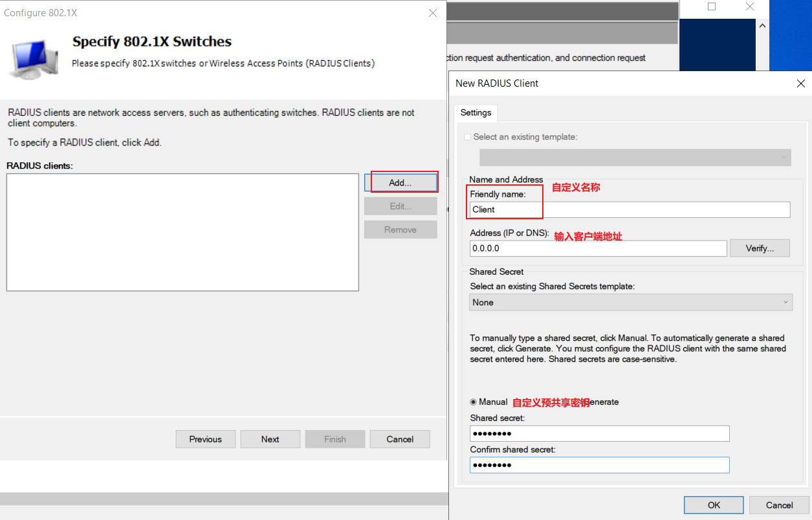The image size is (812, 520).
Task: Cancel the Configure 802.1X wizard
Action: pos(400,439)
